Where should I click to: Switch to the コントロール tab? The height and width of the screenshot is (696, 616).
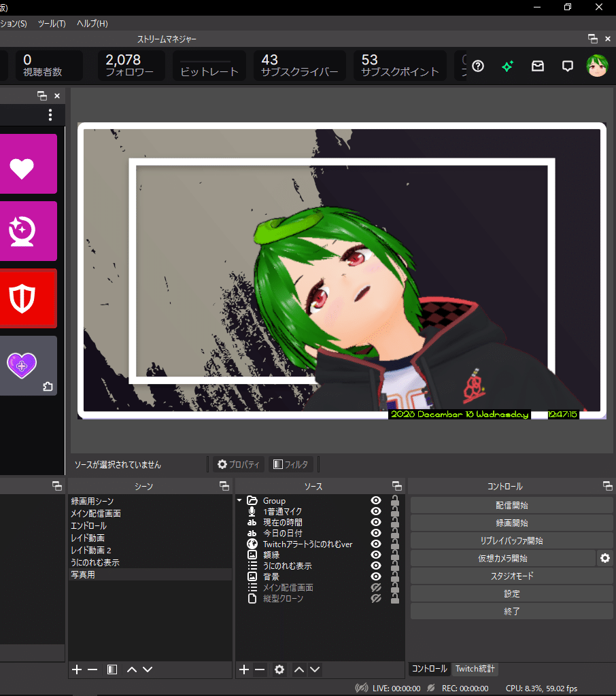coord(430,669)
